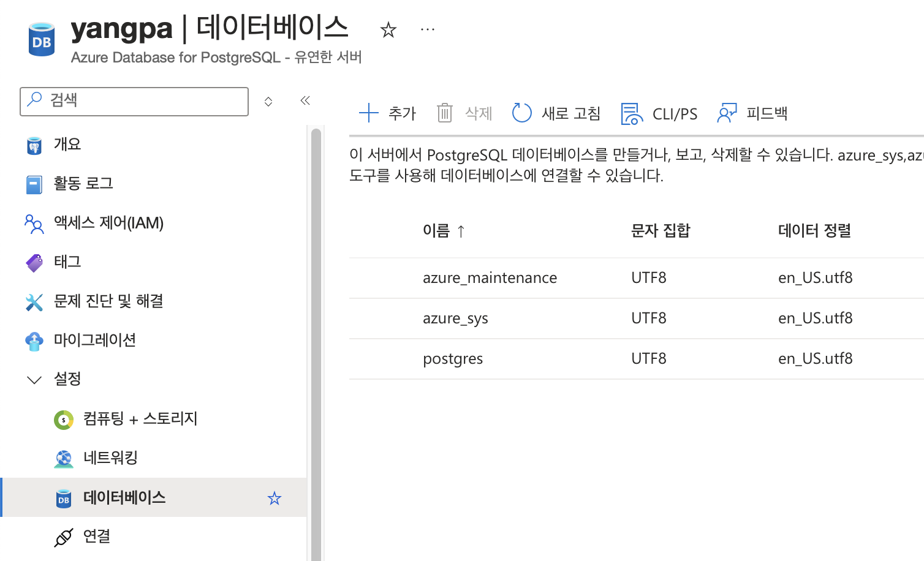Click the 피드백 person-chat icon
This screenshot has height=561, width=924.
coord(727,113)
